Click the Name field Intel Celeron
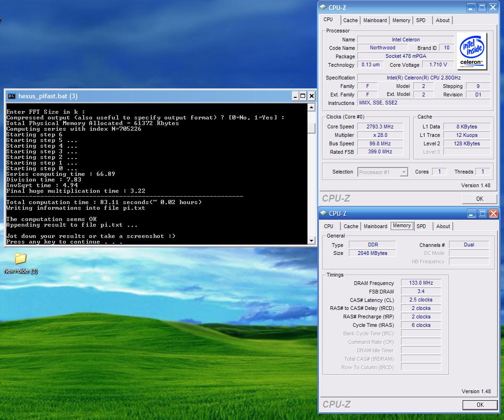The height and width of the screenshot is (420, 504). pyautogui.click(x=406, y=40)
